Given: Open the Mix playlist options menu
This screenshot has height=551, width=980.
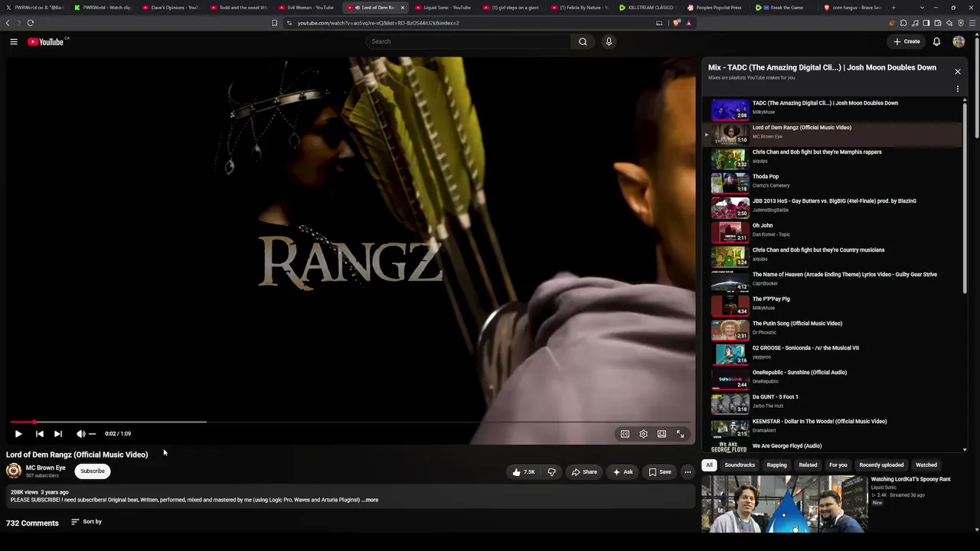Looking at the screenshot, I should (x=957, y=89).
